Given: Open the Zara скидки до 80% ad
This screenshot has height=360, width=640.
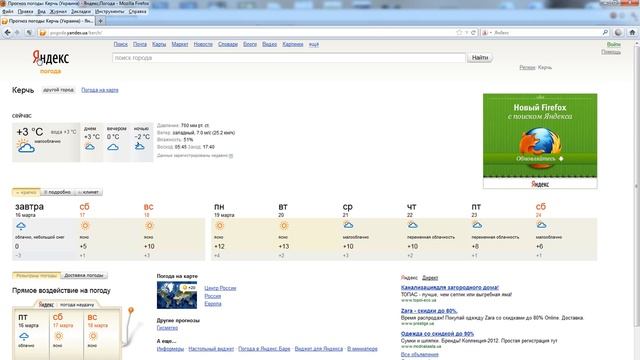Looking at the screenshot, I should 429,311.
